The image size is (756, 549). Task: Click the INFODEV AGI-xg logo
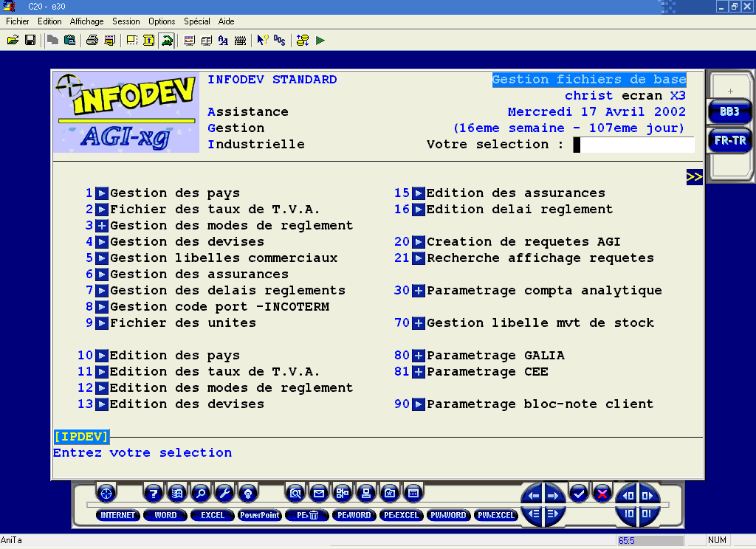pyautogui.click(x=126, y=112)
